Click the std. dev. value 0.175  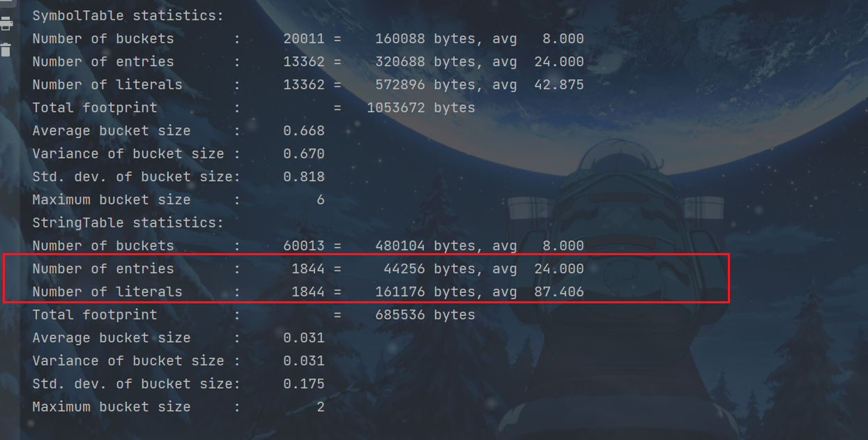pos(303,384)
